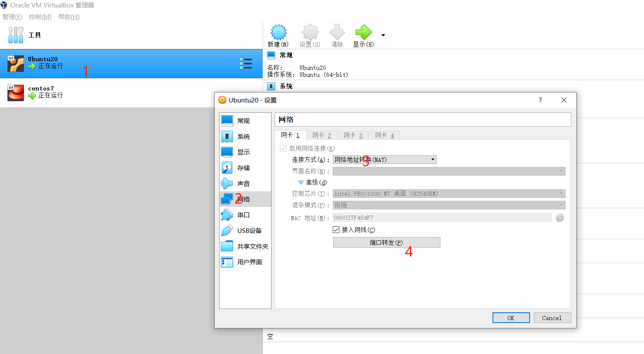Click OK in the settings dialog
The image size is (644, 354).
511,318
